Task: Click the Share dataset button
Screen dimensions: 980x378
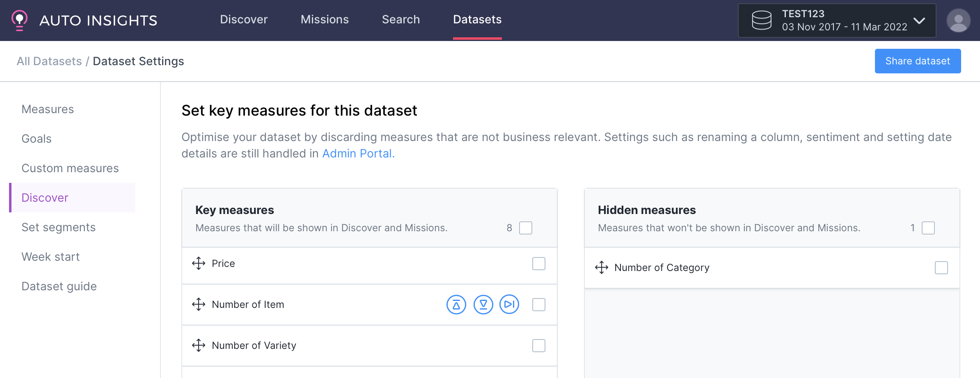Action: click(918, 61)
